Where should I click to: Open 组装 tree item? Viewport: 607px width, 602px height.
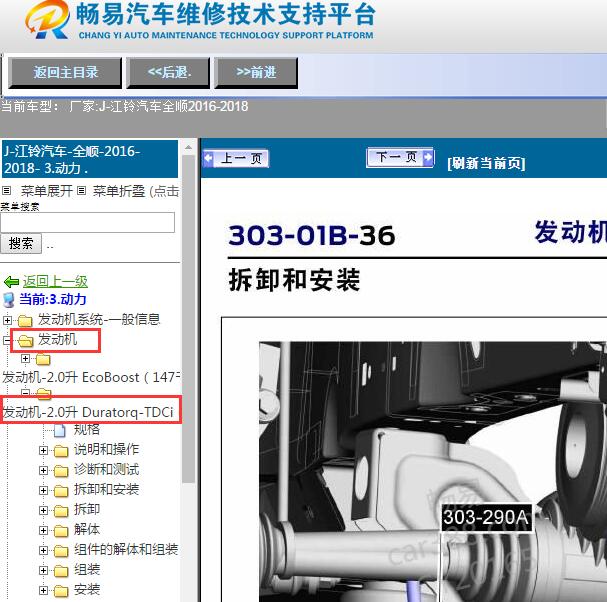click(x=87, y=569)
